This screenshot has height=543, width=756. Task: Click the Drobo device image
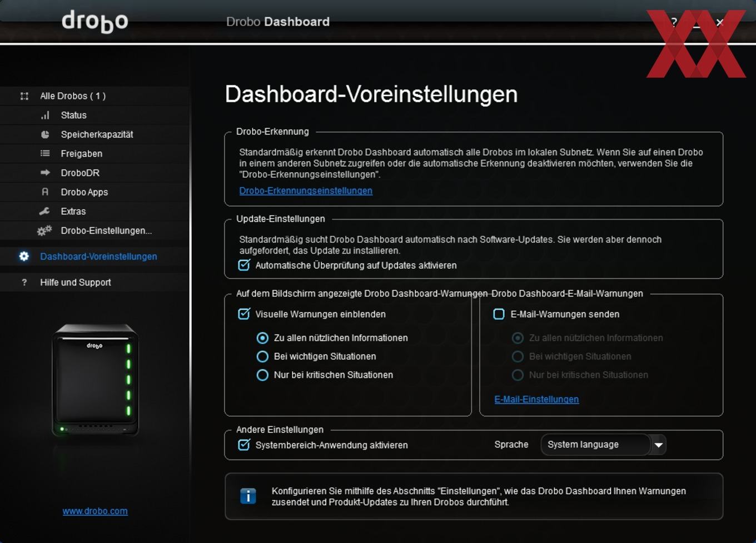pyautogui.click(x=95, y=381)
